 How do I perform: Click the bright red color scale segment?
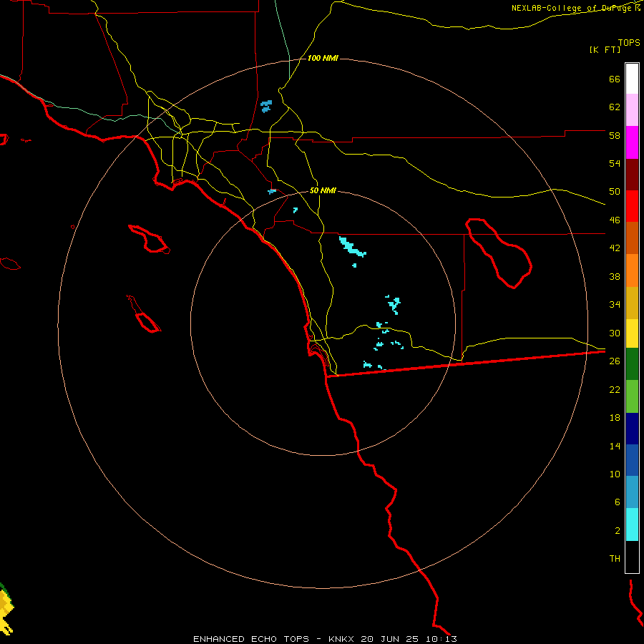coord(632,206)
